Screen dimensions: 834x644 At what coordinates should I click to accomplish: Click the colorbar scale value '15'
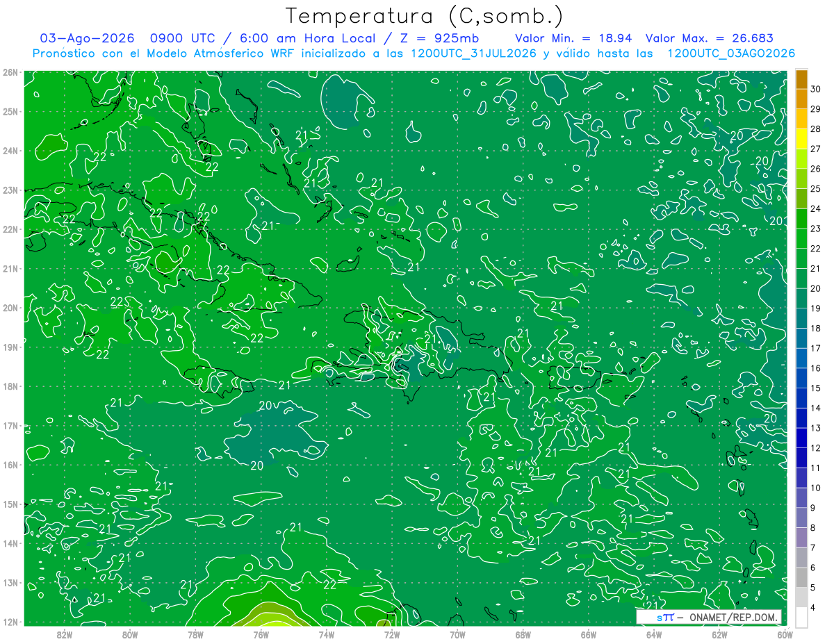point(816,388)
